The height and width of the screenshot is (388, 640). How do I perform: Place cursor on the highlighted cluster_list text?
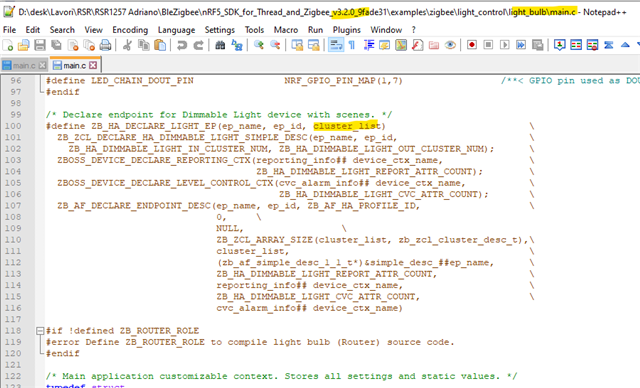(x=347, y=126)
